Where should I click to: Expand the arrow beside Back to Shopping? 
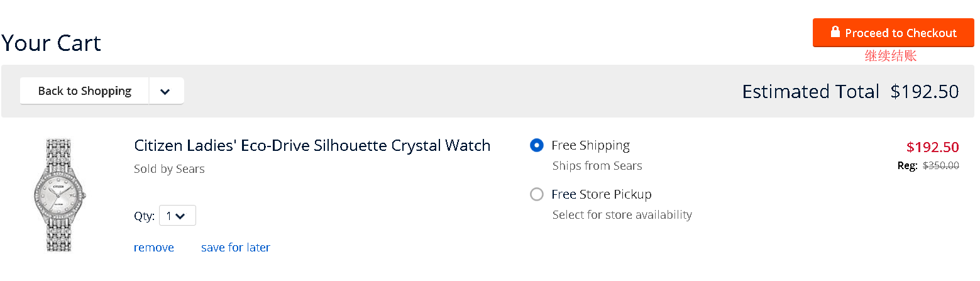[165, 91]
